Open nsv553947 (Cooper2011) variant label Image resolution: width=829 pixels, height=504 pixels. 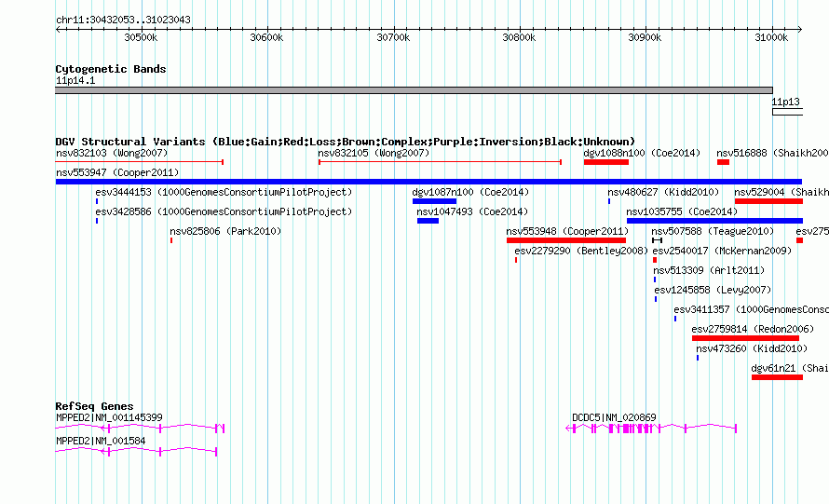[117, 172]
